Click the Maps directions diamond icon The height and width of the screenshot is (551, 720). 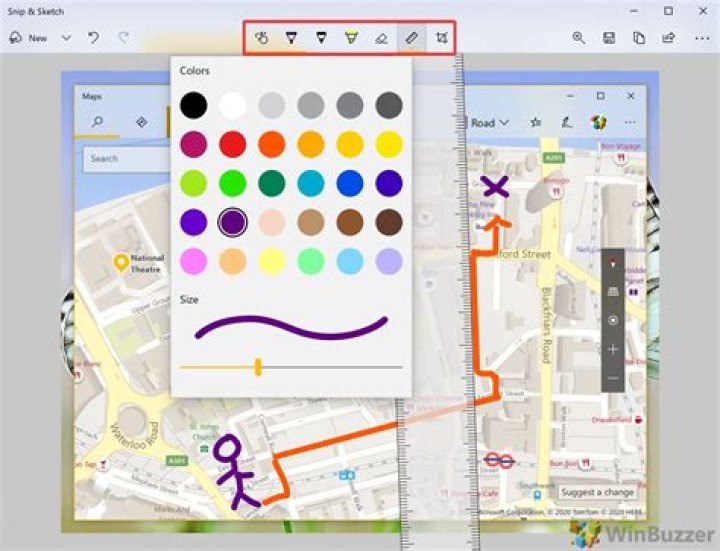coord(142,122)
